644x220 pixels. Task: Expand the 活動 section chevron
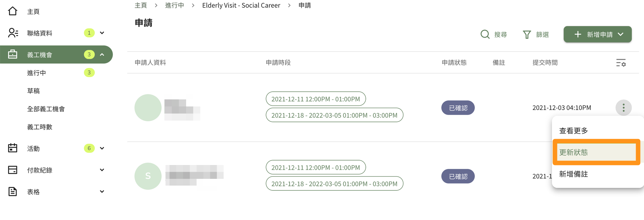point(102,148)
